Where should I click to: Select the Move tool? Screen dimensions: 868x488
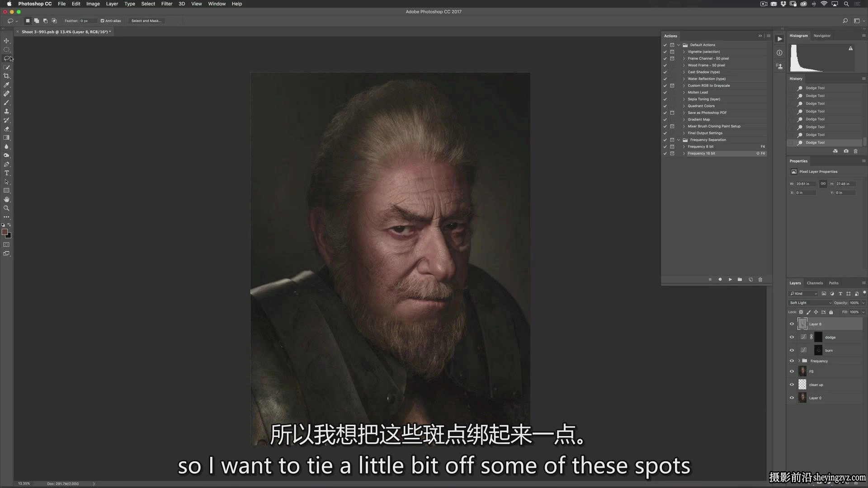pos(6,41)
